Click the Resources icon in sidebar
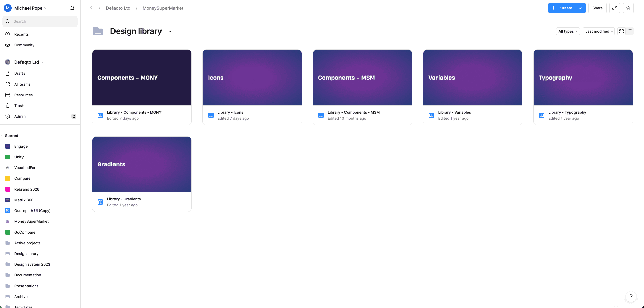The width and height of the screenshot is (644, 308). coord(8,95)
